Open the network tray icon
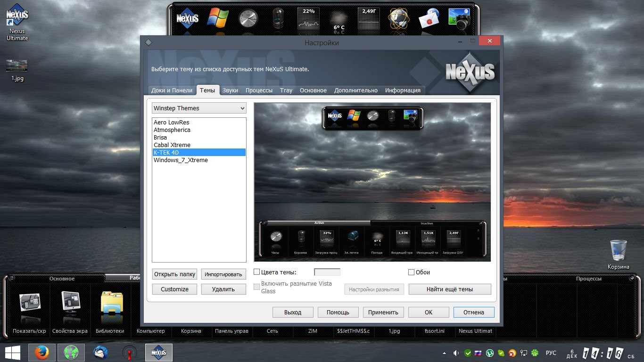644x362 pixels. click(524, 353)
